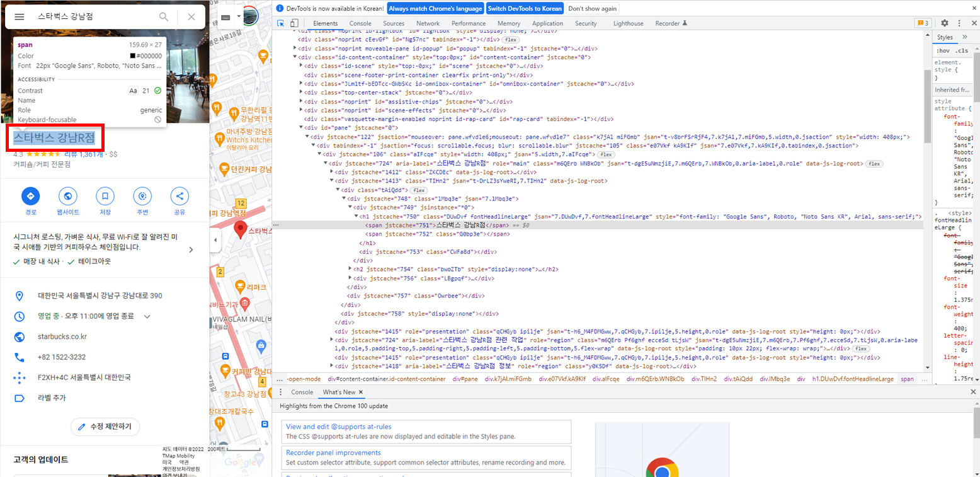Click the Save (저장) bookmark icon
Image resolution: width=980 pixels, height=477 pixels.
pyautogui.click(x=105, y=196)
